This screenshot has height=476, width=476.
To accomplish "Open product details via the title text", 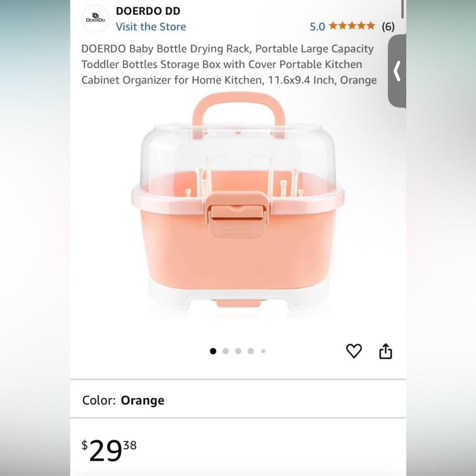I will point(228,64).
